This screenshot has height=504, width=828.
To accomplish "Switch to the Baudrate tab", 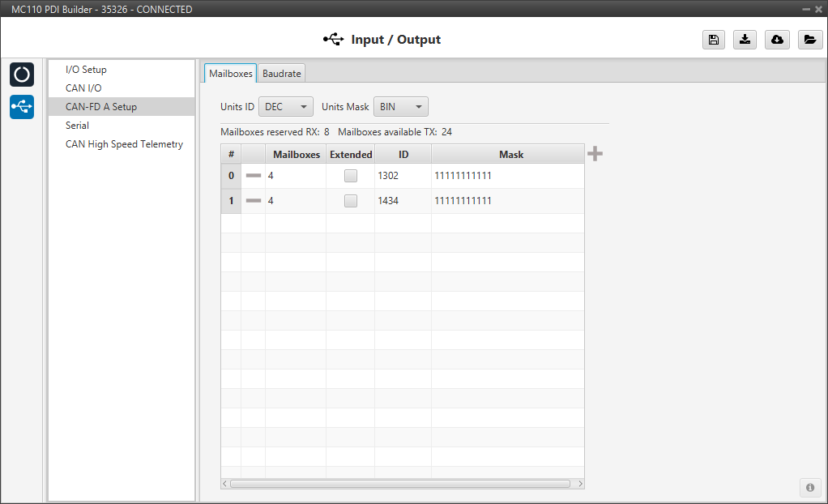I will click(281, 74).
